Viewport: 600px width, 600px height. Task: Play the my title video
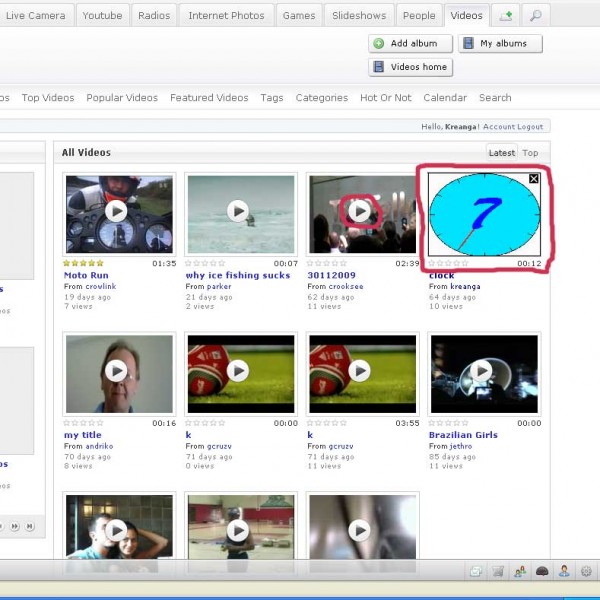[116, 370]
